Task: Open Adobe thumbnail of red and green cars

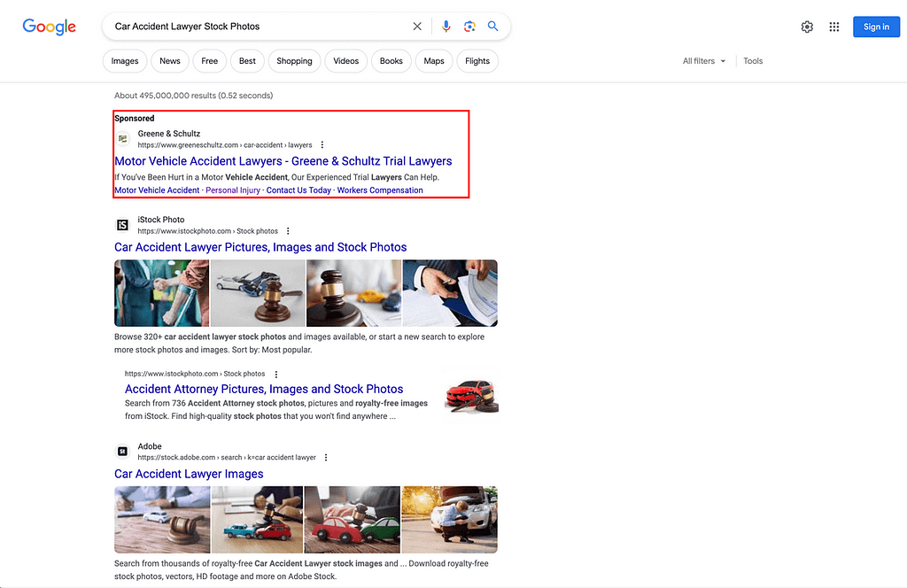Action: 353,520
